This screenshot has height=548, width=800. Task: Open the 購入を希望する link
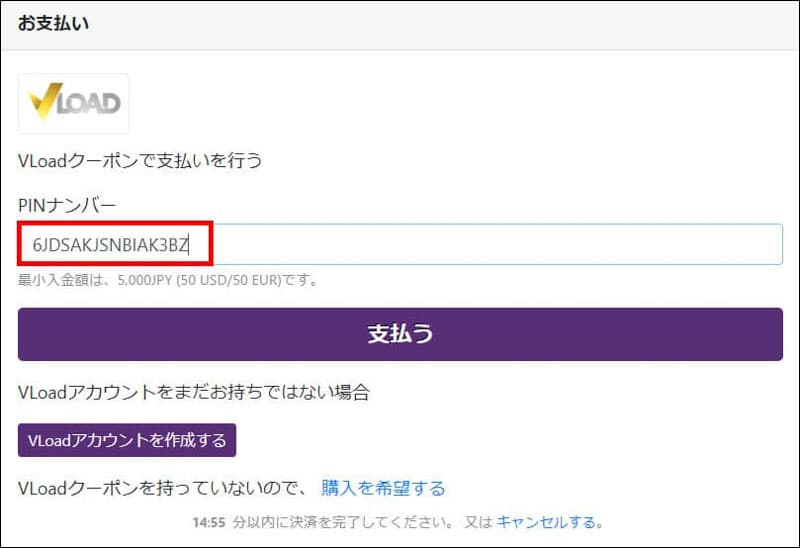tap(383, 488)
